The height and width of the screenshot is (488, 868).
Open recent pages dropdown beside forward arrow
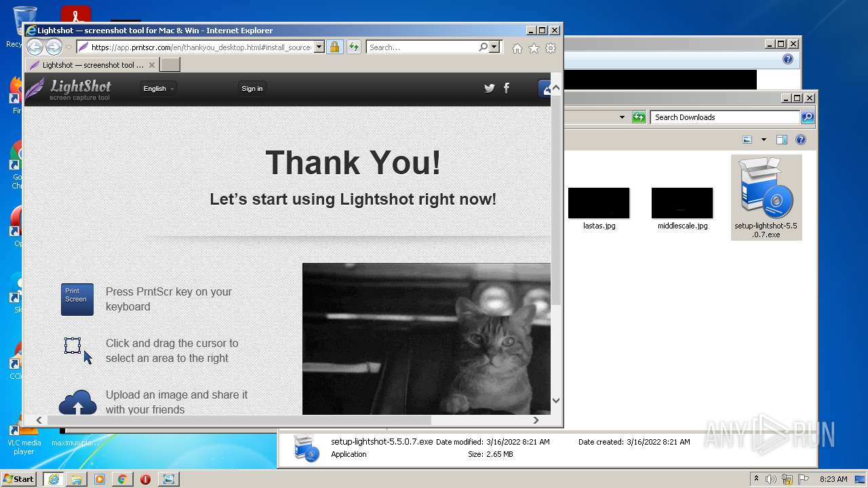(x=68, y=47)
